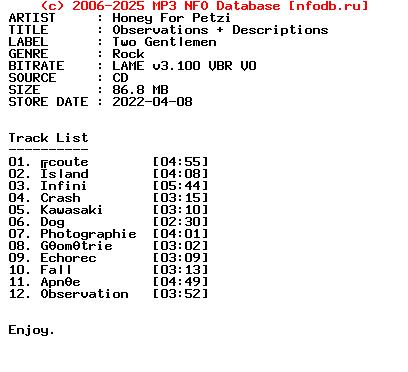Click track 08 'Geometrie'
The height and width of the screenshot is (372, 408).
coord(76,246)
